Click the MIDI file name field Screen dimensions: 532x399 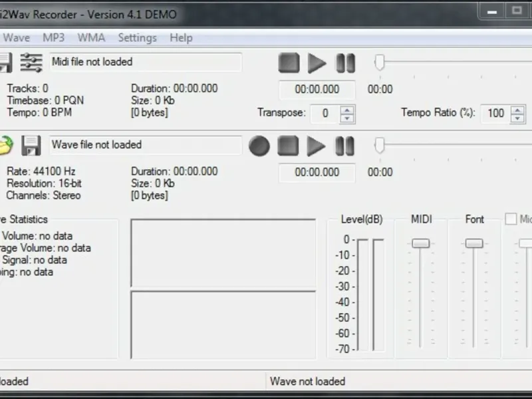[x=146, y=62]
